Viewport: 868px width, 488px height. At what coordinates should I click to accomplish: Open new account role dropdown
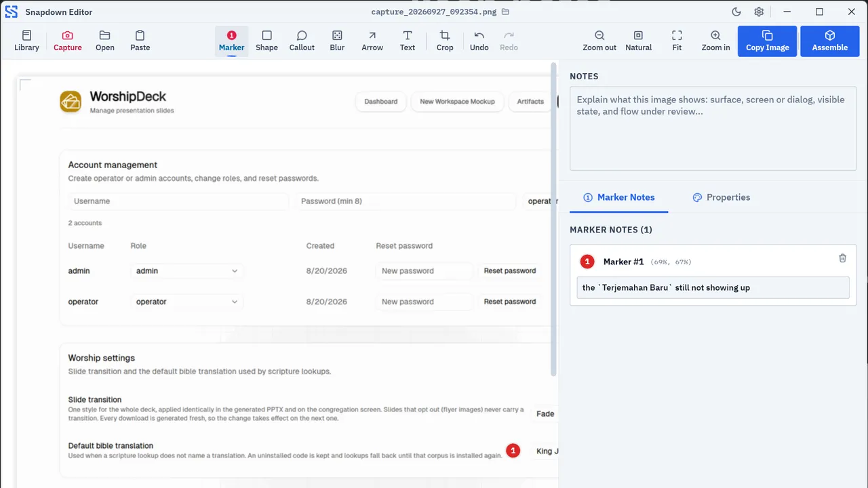(x=540, y=201)
